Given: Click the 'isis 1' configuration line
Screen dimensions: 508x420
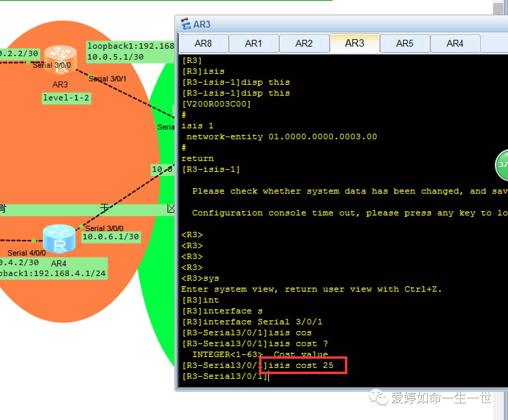Looking at the screenshot, I should point(197,126).
